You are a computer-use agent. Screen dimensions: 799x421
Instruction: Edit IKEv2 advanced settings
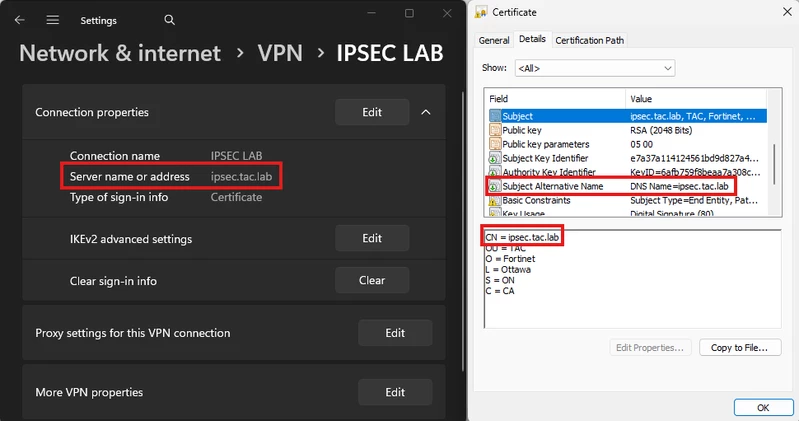point(372,238)
